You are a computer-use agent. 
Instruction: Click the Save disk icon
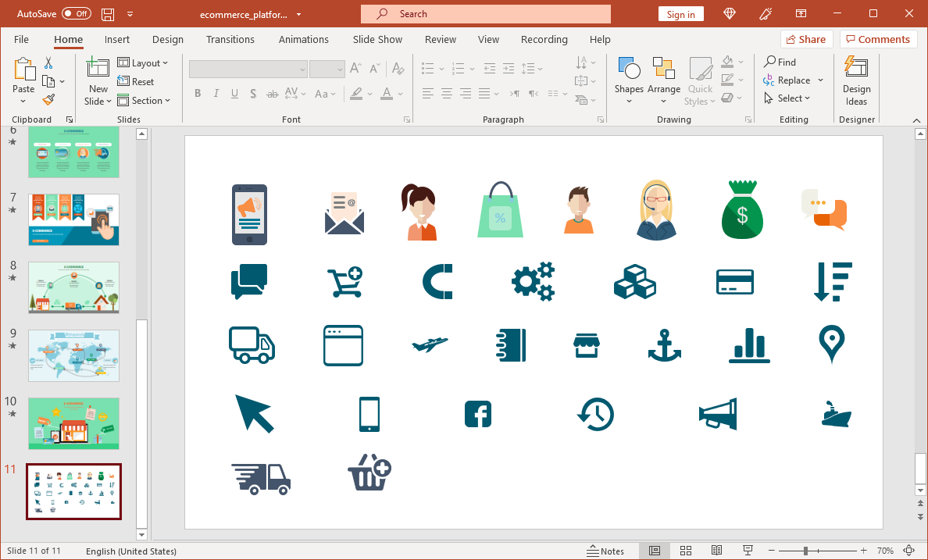tap(108, 14)
